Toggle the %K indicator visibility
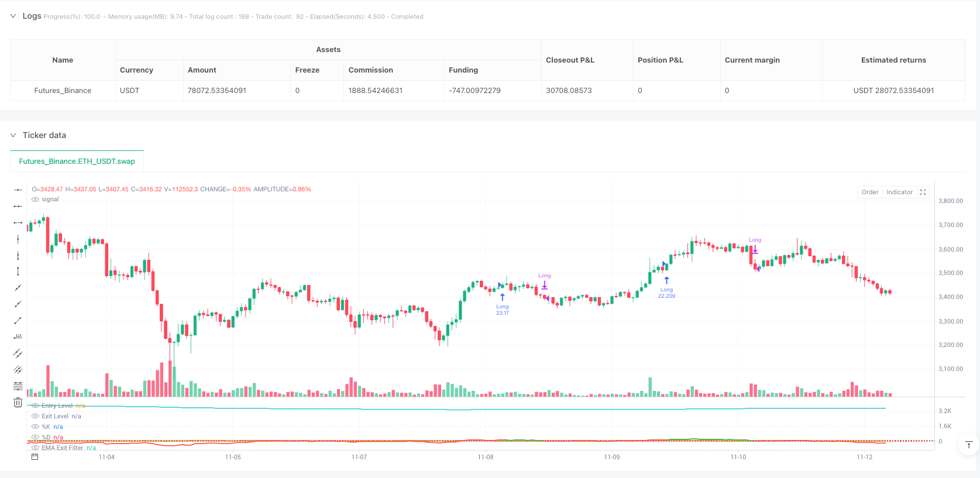This screenshot has height=478, width=980. (x=36, y=427)
